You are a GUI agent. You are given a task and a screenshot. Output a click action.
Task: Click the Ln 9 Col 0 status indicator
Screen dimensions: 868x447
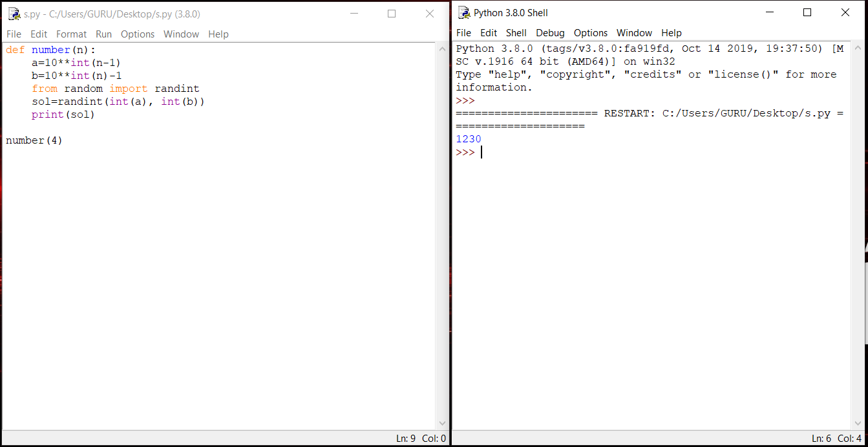point(419,438)
